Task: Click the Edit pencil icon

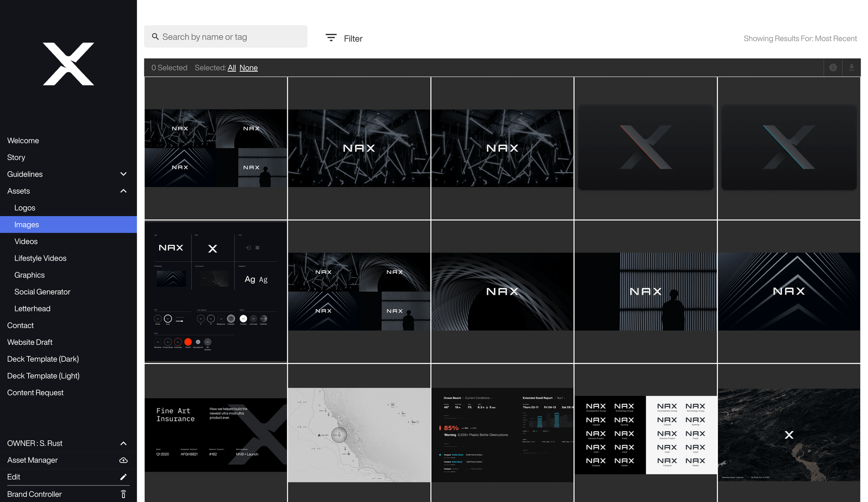Action: [x=123, y=477]
